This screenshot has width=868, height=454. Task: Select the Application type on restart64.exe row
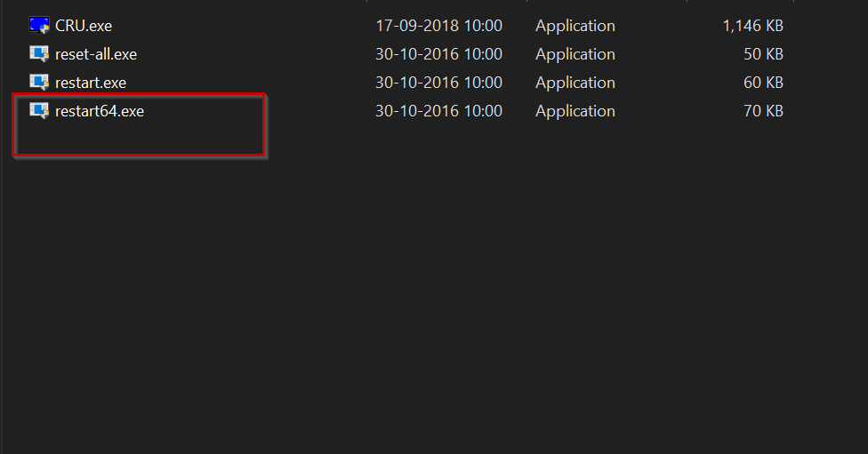(575, 112)
